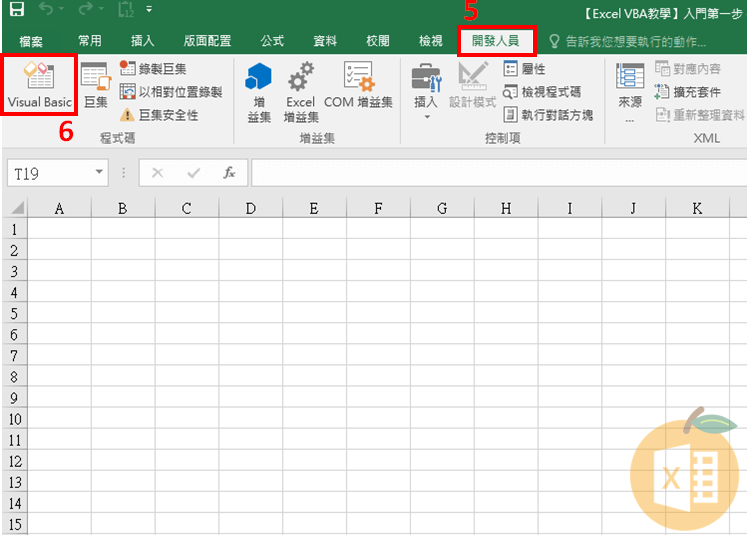This screenshot has width=747, height=535.
Task: Open the Name Box dropdown arrow
Action: point(99,173)
